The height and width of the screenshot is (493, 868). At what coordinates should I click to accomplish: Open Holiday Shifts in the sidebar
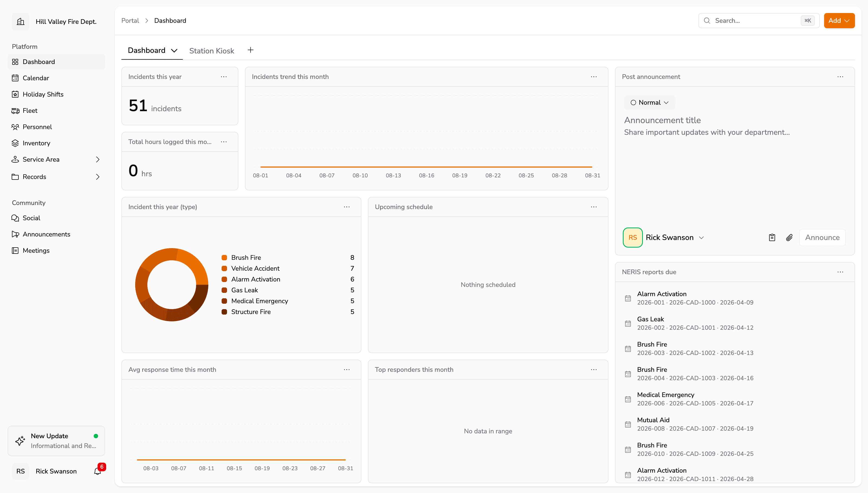coord(56,94)
